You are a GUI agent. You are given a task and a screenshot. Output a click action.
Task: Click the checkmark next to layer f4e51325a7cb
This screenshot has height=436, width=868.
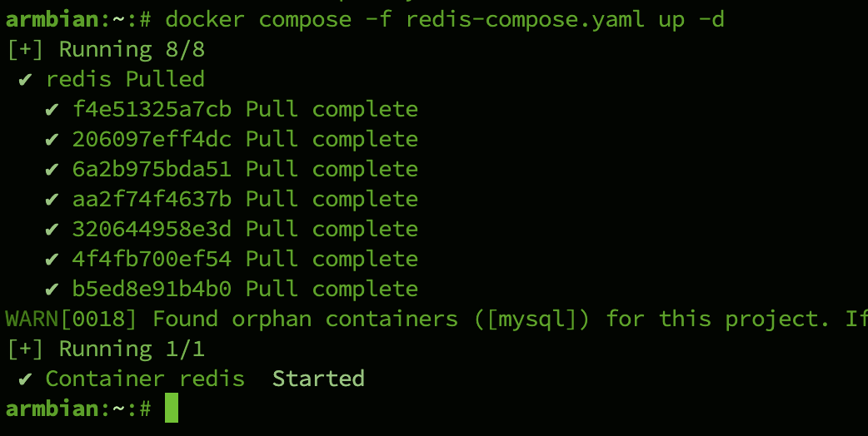click(x=52, y=110)
